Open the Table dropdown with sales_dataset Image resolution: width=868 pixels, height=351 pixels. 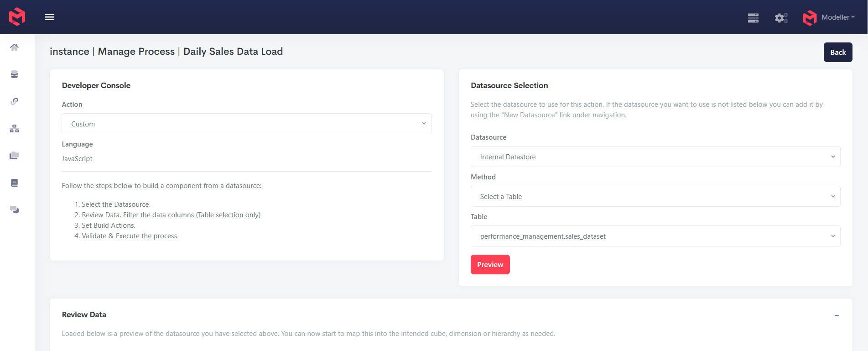655,236
